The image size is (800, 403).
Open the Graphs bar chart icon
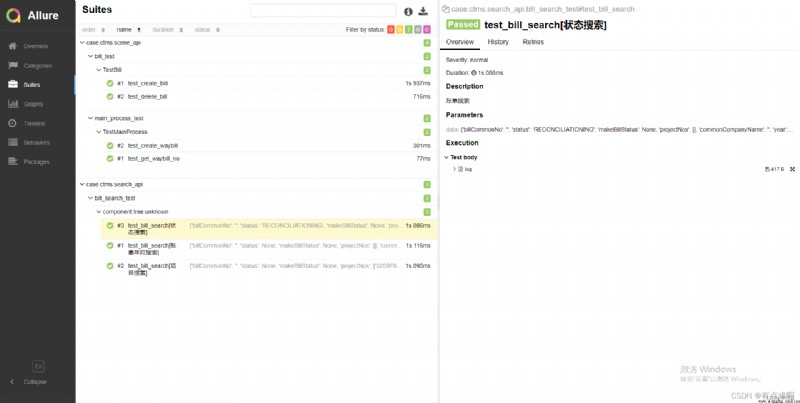(x=13, y=104)
